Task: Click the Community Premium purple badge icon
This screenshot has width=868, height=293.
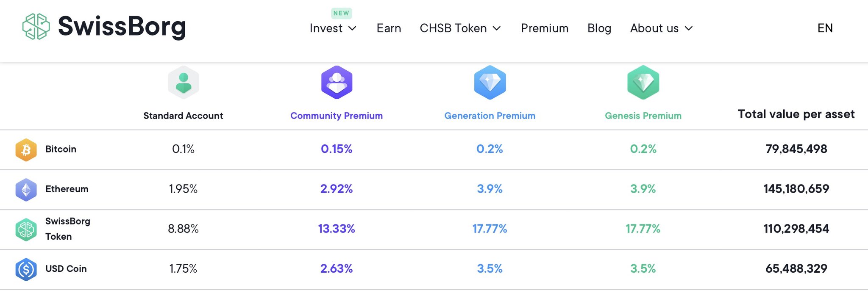Action: (337, 83)
